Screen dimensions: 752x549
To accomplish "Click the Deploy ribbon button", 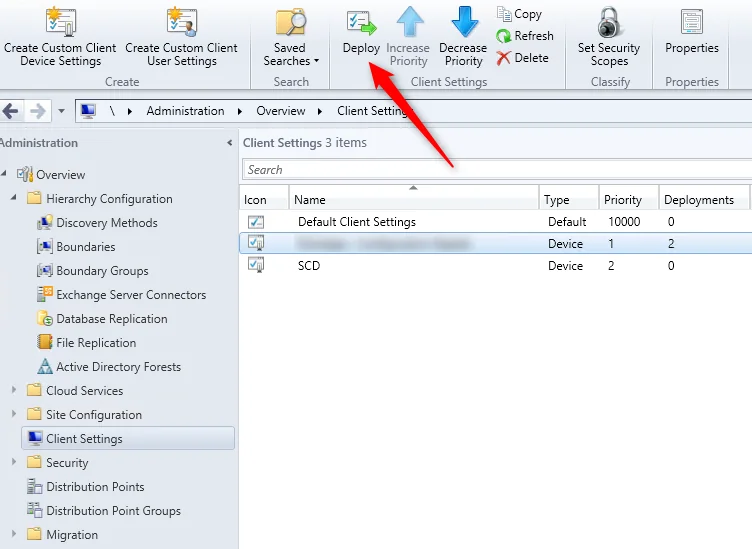I will click(361, 31).
